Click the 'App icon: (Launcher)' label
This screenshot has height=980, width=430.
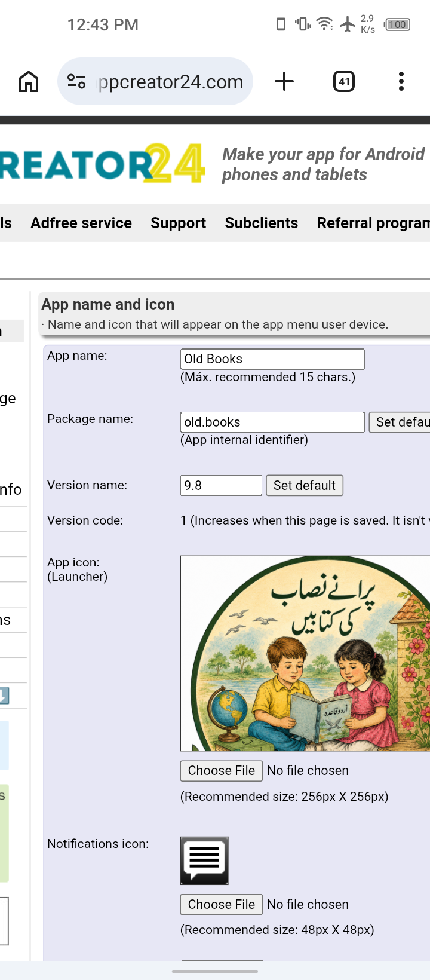click(78, 569)
